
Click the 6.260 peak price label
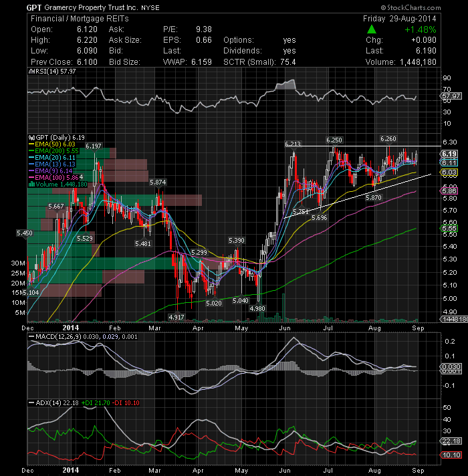[388, 139]
